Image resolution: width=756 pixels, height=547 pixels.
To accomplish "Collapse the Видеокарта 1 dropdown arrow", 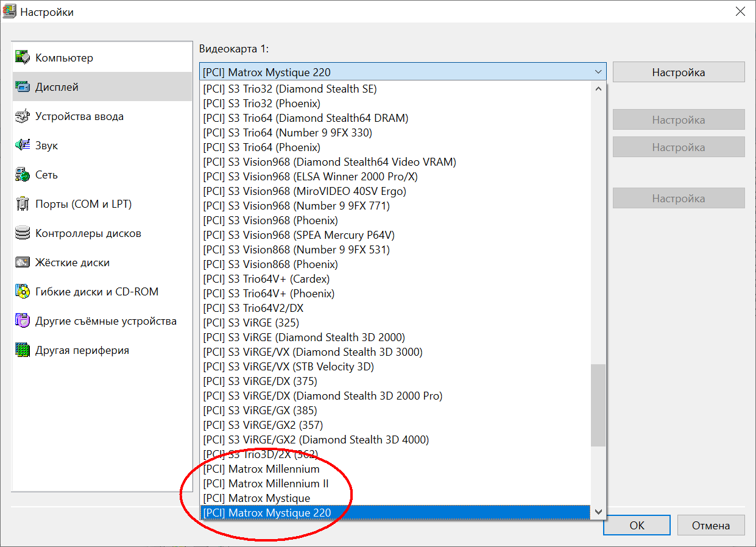I will coord(598,72).
